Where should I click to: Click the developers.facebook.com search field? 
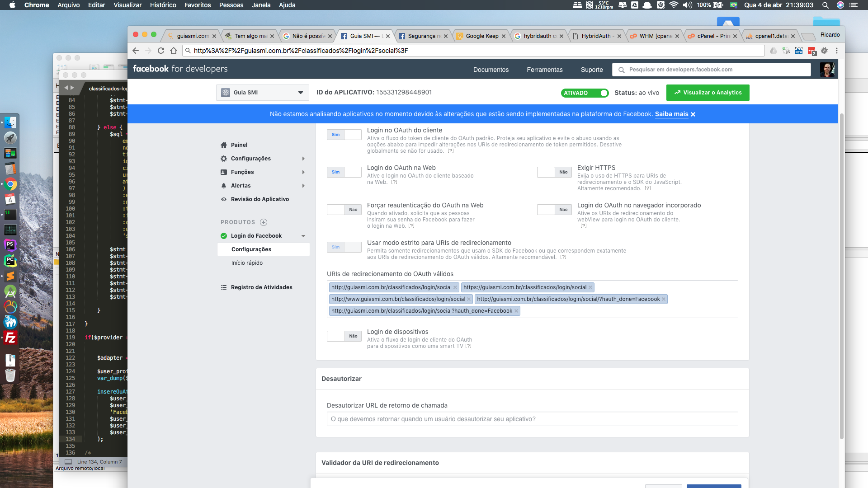712,70
